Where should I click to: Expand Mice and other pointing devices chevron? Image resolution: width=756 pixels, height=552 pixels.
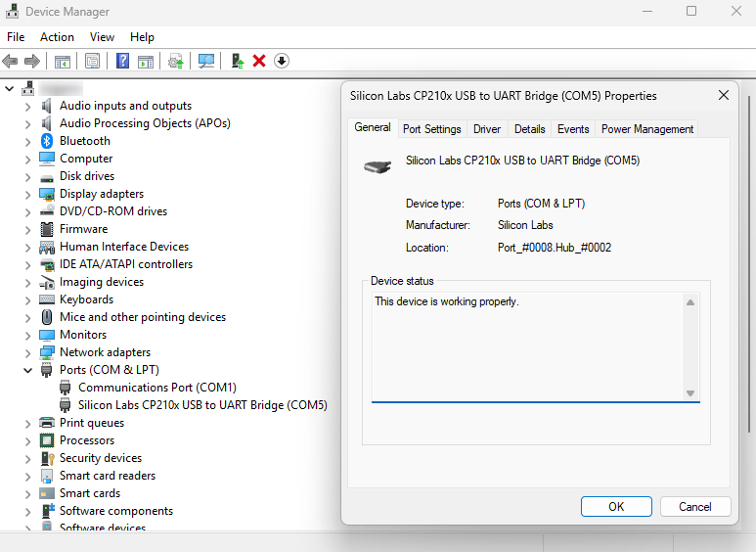(x=28, y=317)
